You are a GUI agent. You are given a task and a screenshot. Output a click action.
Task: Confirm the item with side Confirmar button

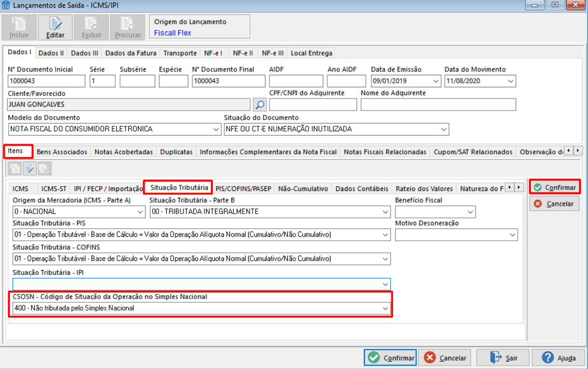click(x=555, y=187)
